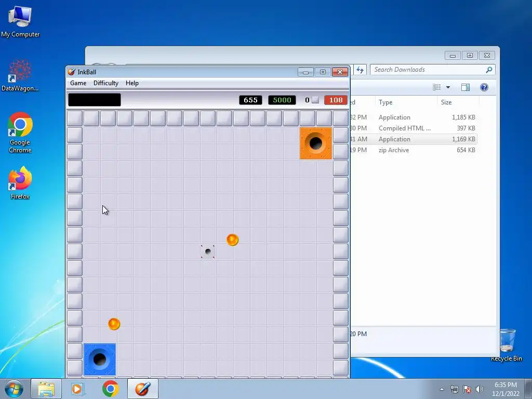The width and height of the screenshot is (532, 399).
Task: Maximize the InkBall window
Action: point(323,72)
